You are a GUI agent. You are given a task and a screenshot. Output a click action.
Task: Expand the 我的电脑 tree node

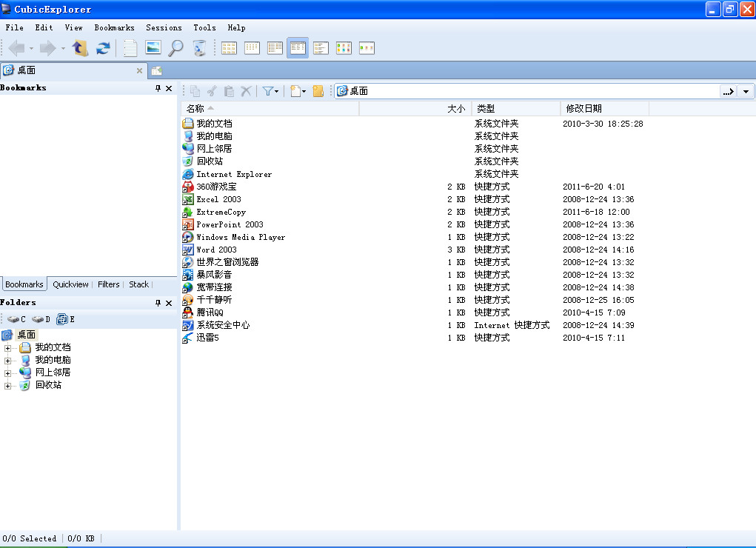8,361
